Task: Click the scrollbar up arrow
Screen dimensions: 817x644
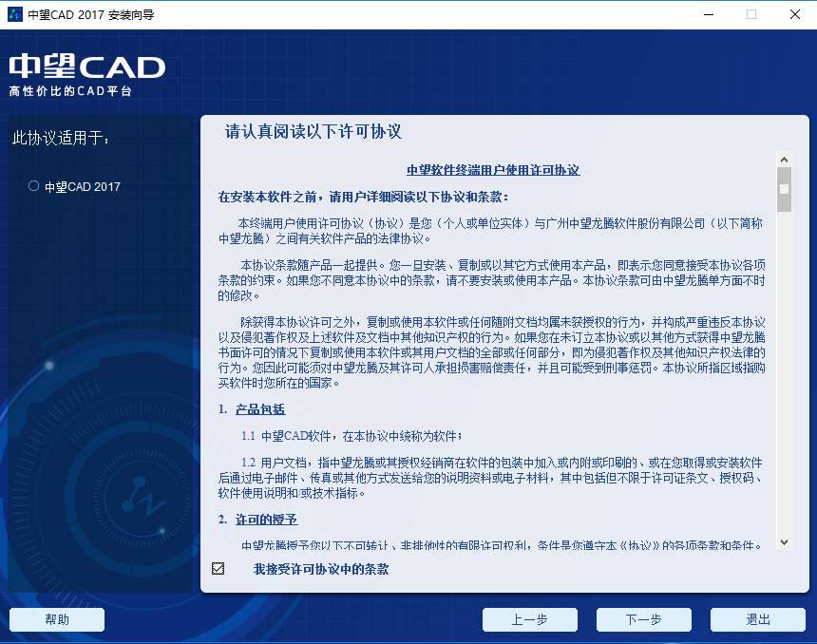Action: (x=785, y=158)
